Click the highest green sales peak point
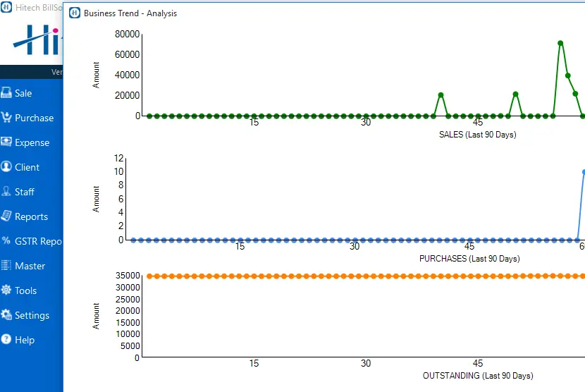This screenshot has height=392, width=585. point(560,43)
